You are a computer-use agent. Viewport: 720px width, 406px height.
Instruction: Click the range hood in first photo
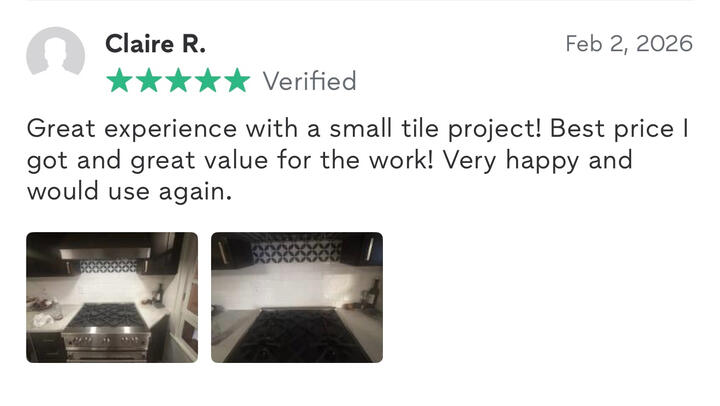(x=105, y=254)
